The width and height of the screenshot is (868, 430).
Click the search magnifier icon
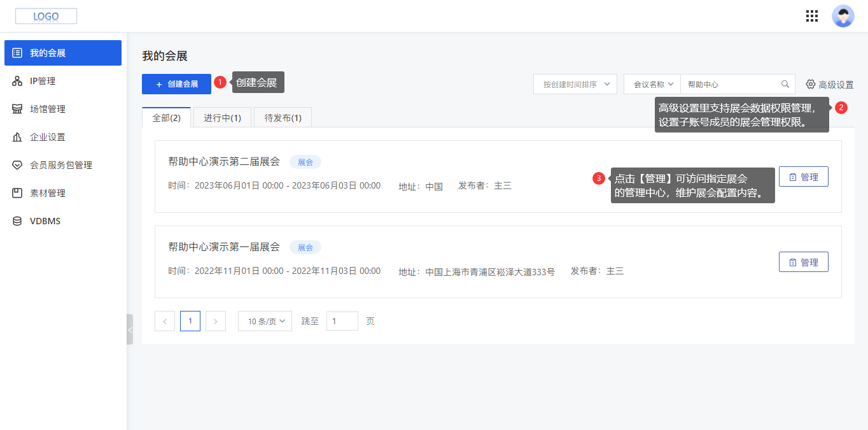(x=785, y=83)
